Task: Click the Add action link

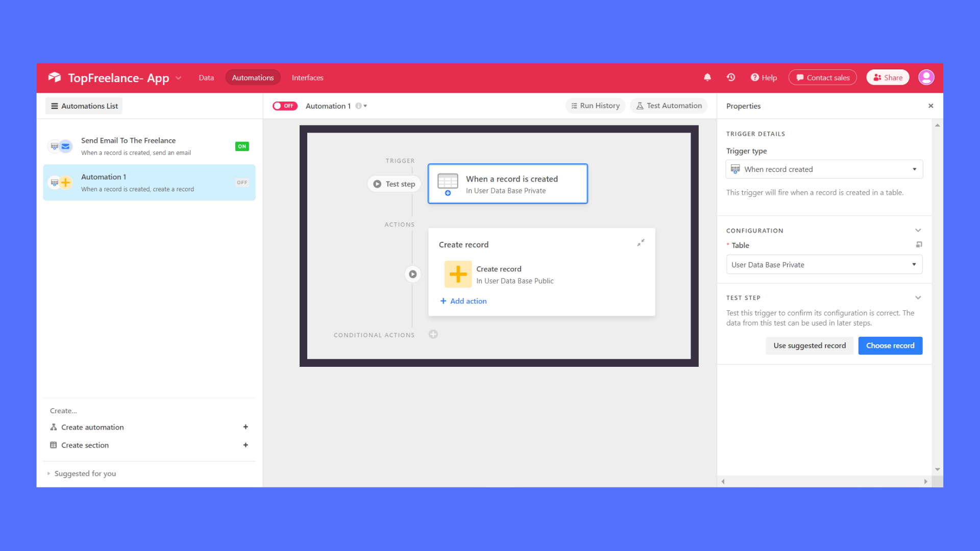Action: [x=463, y=300]
